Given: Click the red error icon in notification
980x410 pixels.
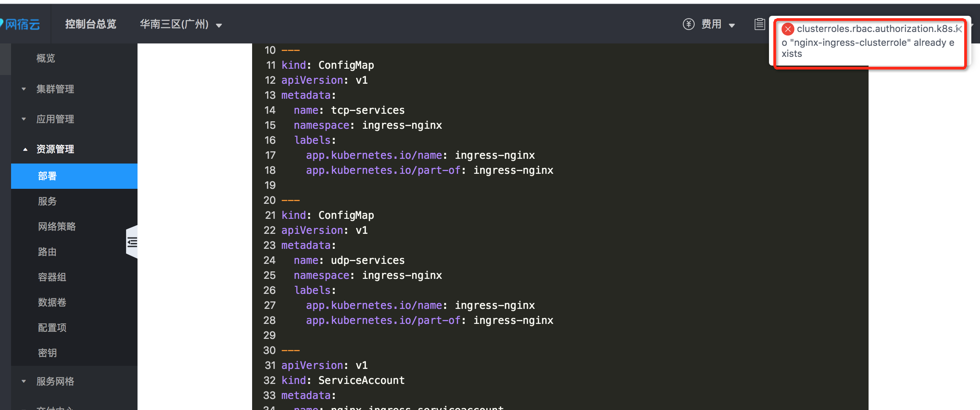Looking at the screenshot, I should coord(788,29).
